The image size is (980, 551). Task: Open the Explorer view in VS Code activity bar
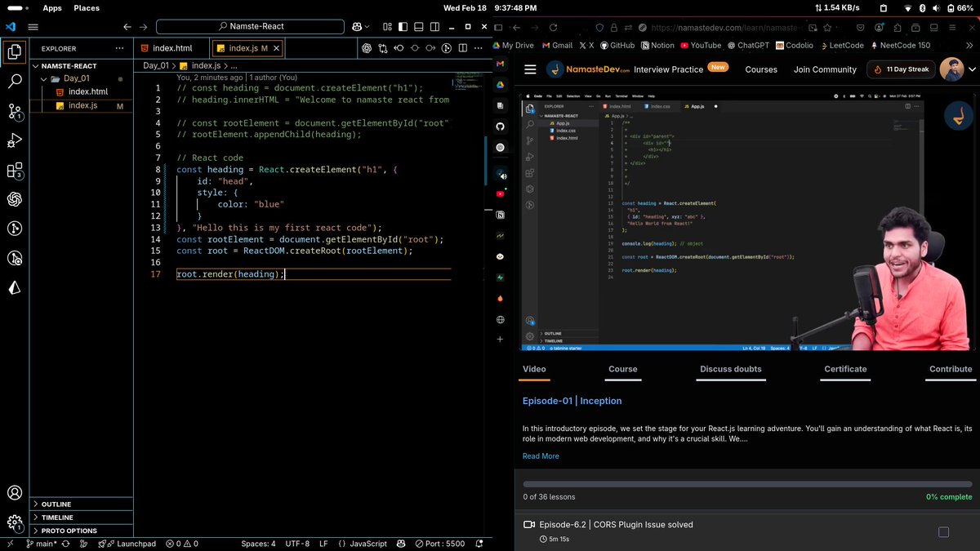point(15,53)
